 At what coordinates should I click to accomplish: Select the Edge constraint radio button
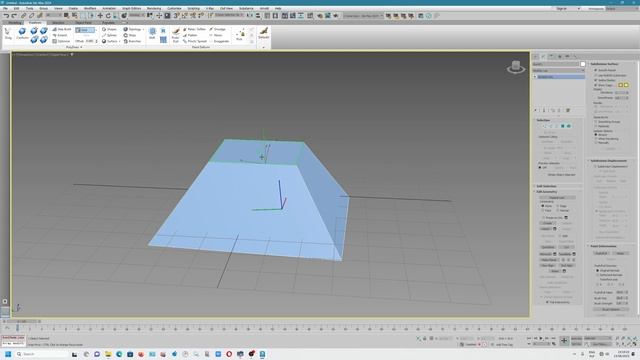click(558, 206)
